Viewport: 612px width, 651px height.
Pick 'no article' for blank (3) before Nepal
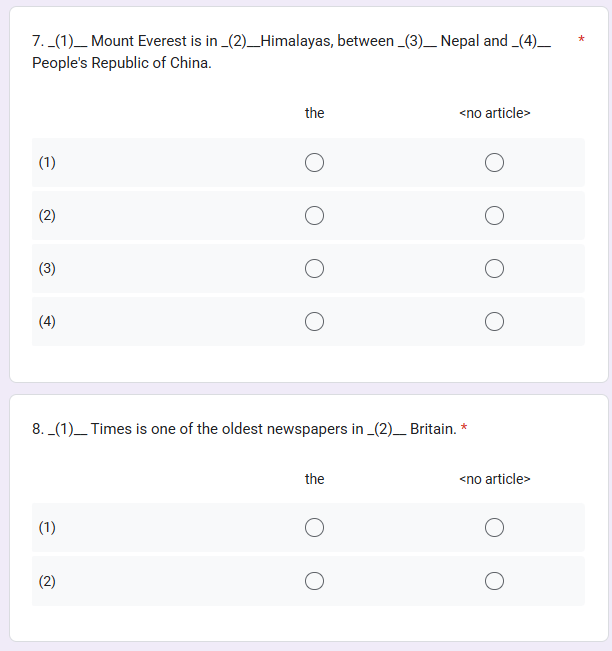point(494,268)
